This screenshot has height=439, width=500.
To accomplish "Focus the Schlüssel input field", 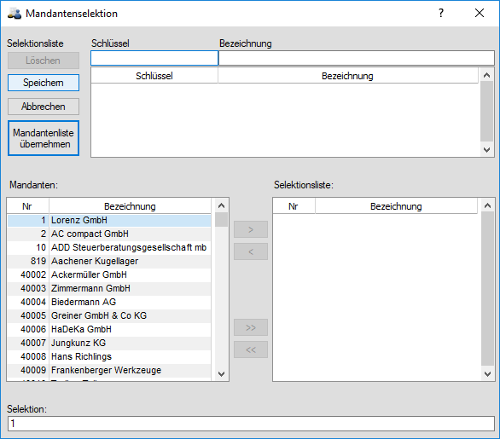I will (154, 58).
